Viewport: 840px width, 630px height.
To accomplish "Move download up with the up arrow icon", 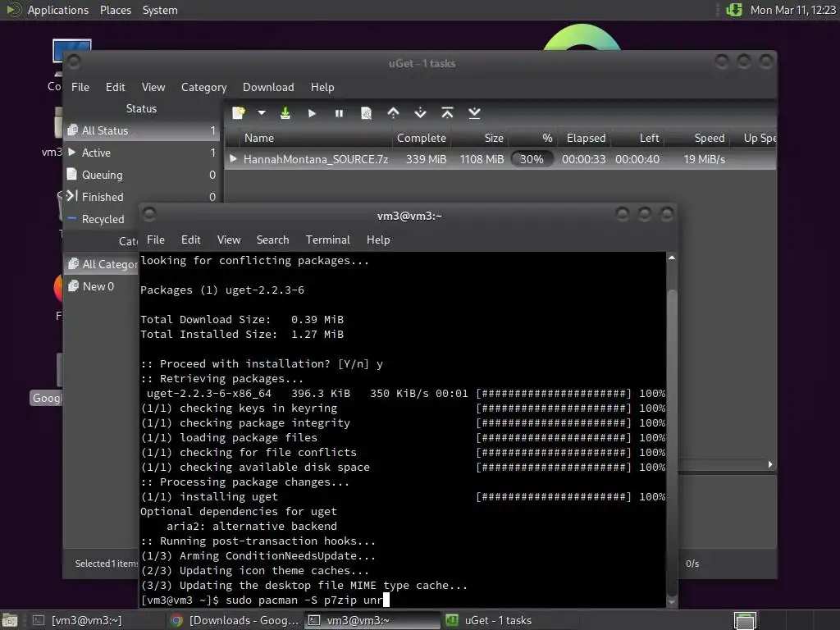I will [393, 113].
